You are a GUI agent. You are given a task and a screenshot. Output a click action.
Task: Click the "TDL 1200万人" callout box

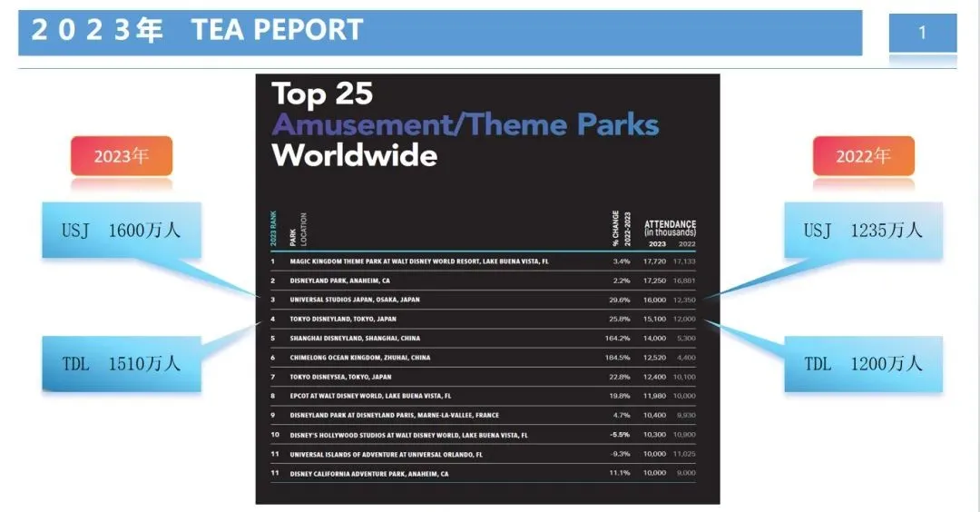pos(863,364)
